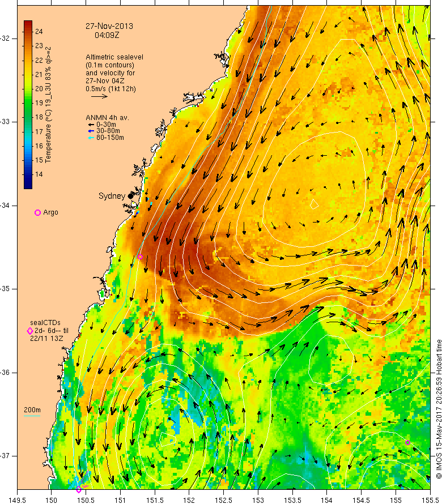Click the cyan 200m isobath legend line

tap(32, 416)
